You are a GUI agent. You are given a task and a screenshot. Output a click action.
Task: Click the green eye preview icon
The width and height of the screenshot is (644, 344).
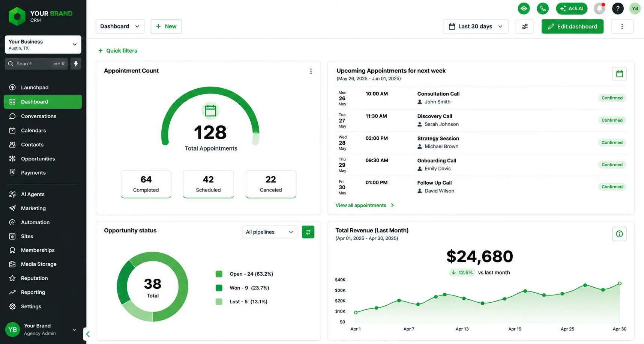point(524,8)
